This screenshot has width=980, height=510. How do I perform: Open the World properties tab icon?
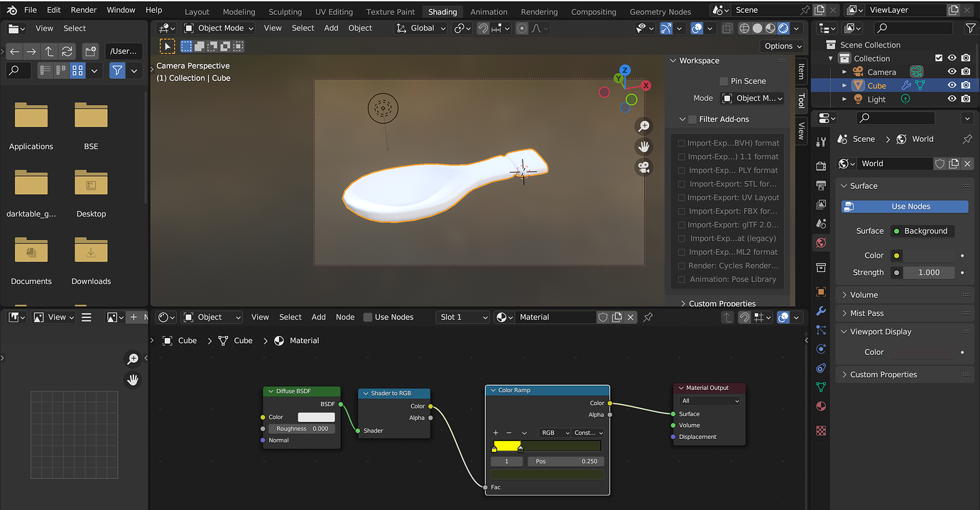(x=821, y=243)
